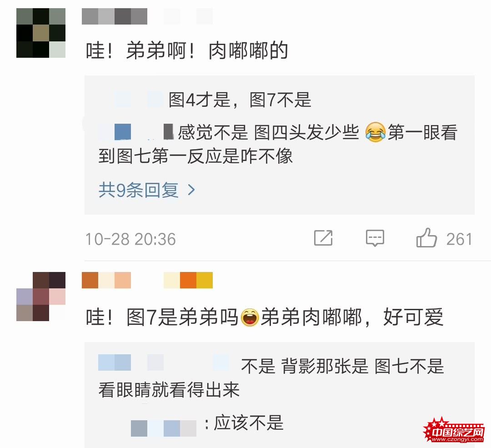Screen dimensions: 491x448
Task: Like the first comment with thumbs-up
Action: (x=426, y=238)
